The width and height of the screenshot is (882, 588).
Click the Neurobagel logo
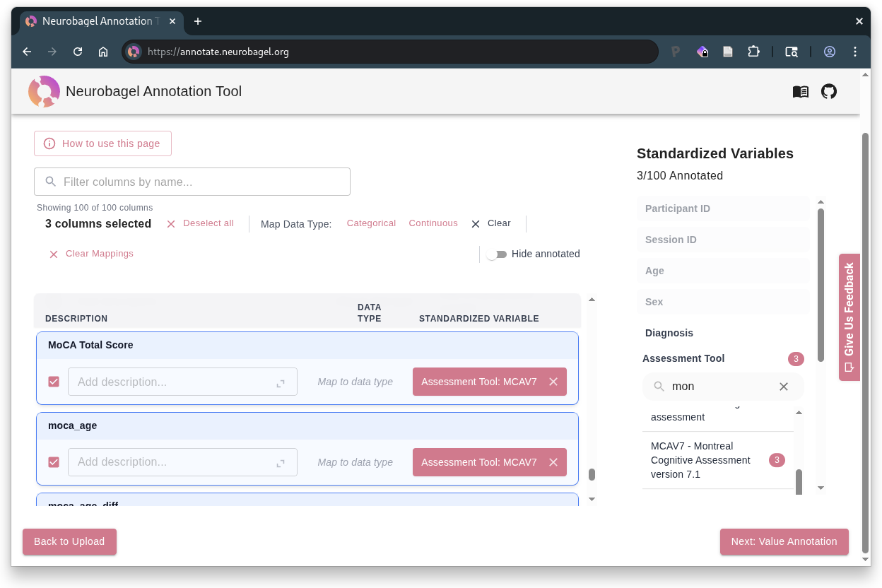[44, 91]
